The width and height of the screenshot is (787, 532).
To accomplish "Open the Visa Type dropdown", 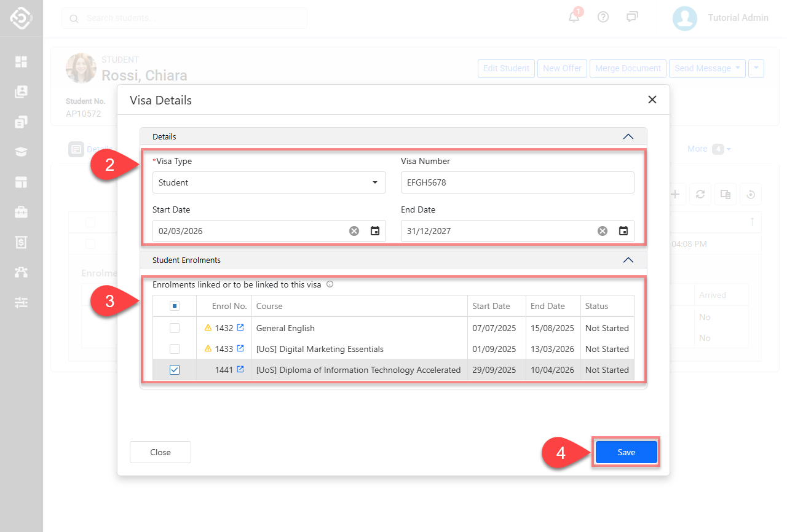I will pyautogui.click(x=269, y=182).
